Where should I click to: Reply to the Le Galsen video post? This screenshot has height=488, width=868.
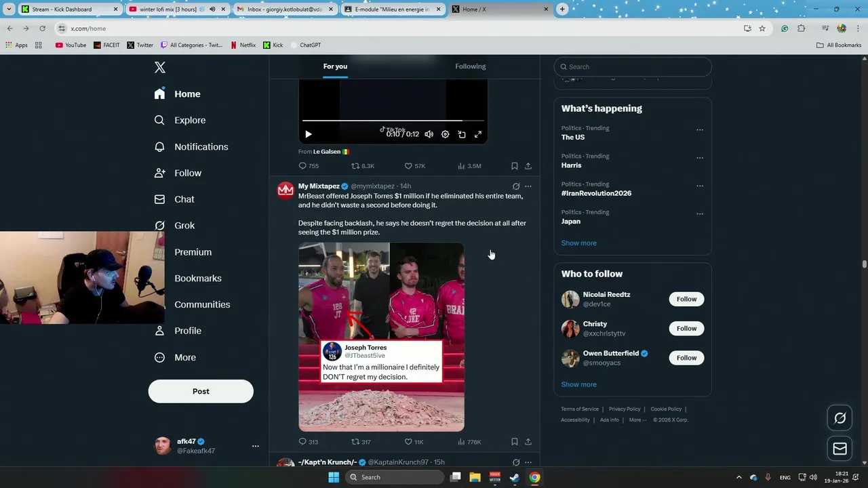[x=309, y=166]
